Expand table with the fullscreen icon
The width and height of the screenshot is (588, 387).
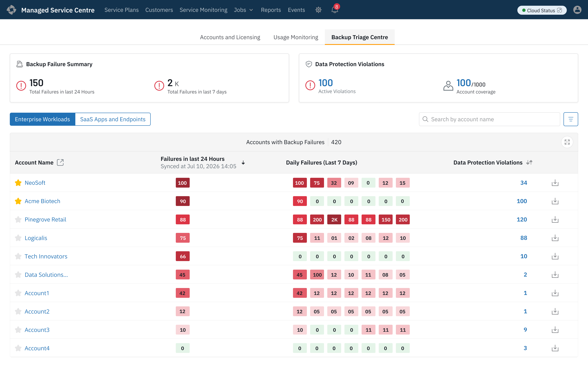567,142
